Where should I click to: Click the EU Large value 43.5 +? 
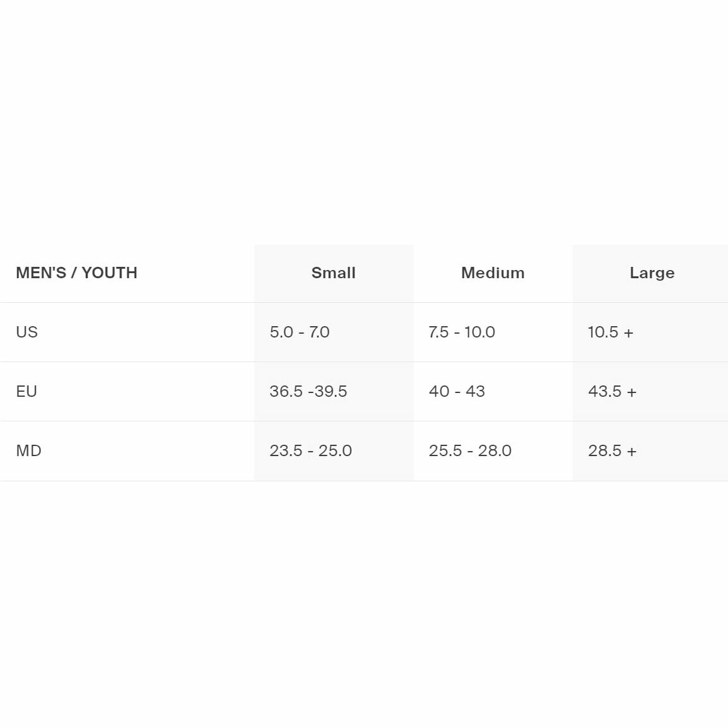pos(612,391)
